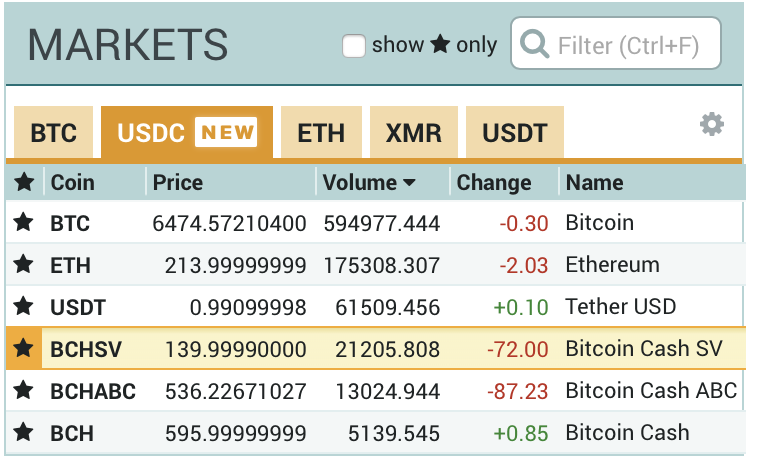Toggle the favorite star for ETH
Image resolution: width=758 pixels, height=462 pixels.
(24, 265)
